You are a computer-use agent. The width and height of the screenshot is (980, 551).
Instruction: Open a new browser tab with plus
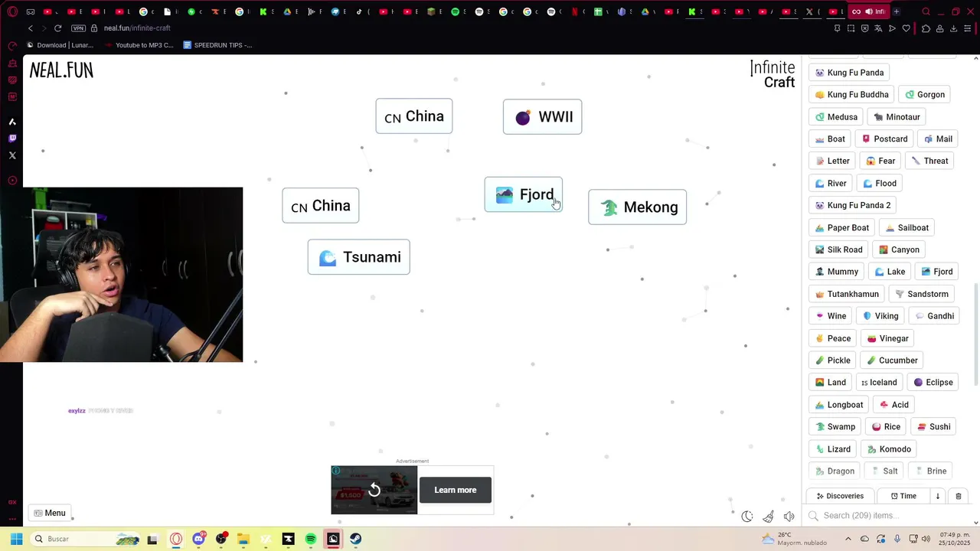(x=897, y=11)
